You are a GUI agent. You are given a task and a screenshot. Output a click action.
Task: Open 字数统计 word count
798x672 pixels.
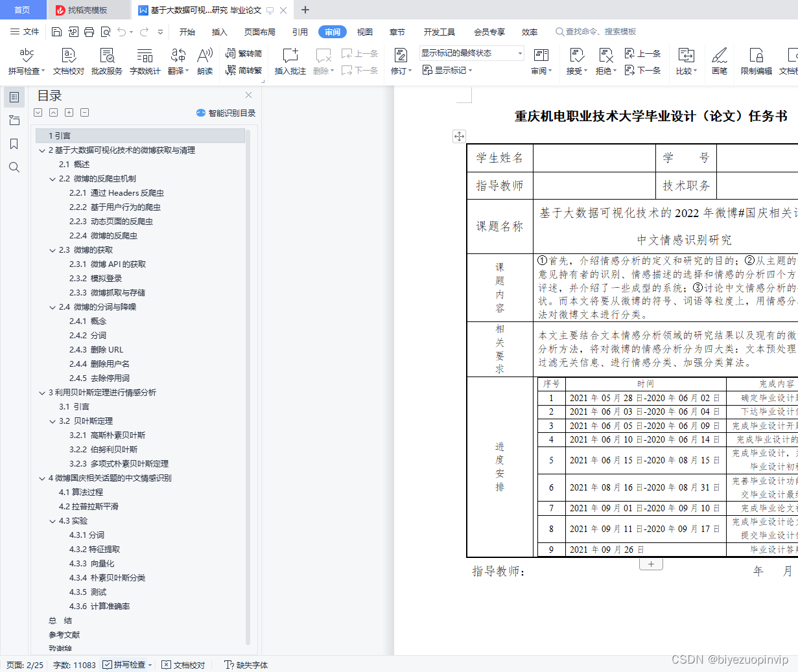coord(144,61)
